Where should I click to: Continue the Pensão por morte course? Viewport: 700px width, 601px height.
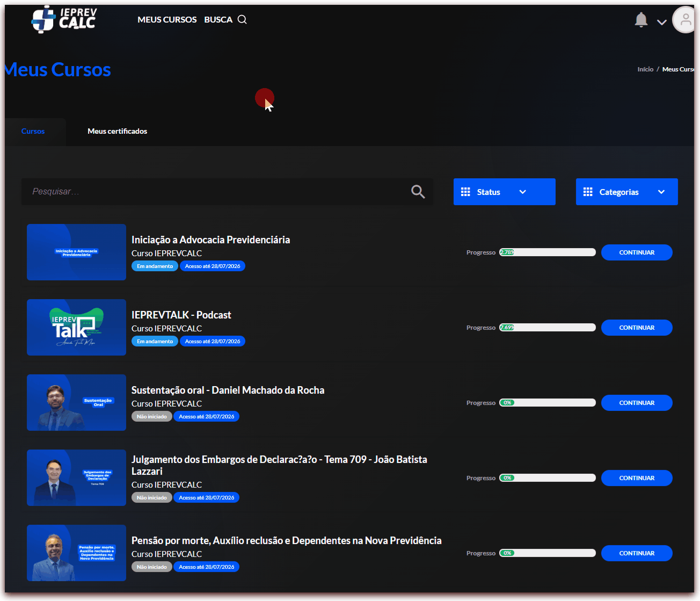(637, 553)
